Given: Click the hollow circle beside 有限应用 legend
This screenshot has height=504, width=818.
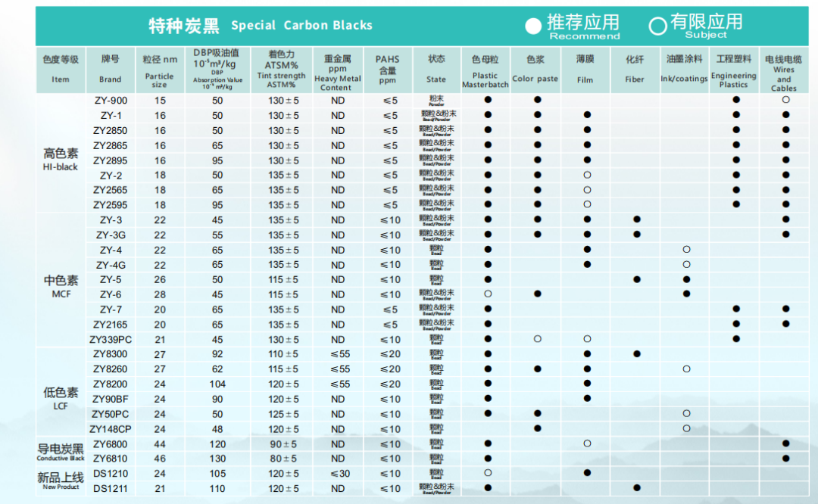Looking at the screenshot, I should 657,26.
